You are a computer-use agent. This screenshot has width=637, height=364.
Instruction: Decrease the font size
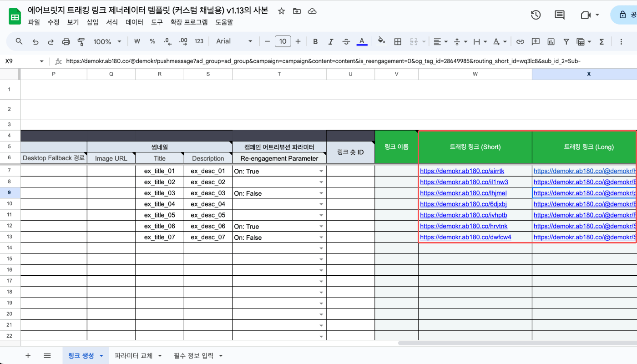point(267,41)
